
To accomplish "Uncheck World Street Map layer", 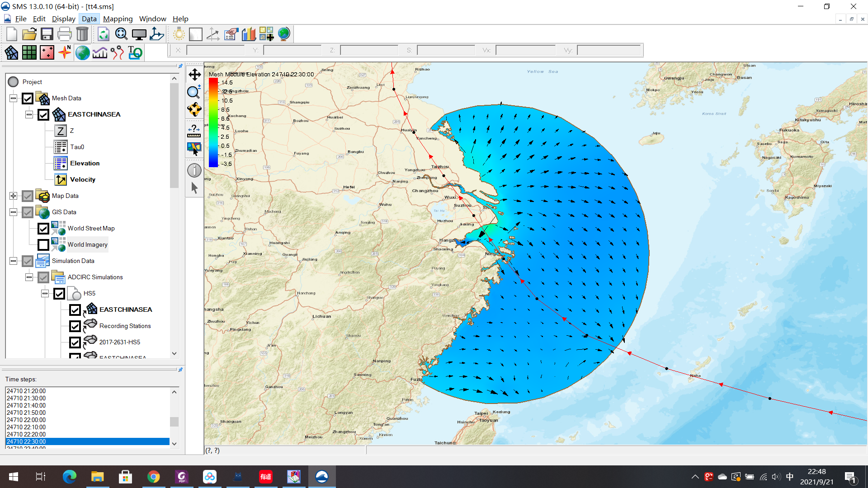I will (43, 229).
